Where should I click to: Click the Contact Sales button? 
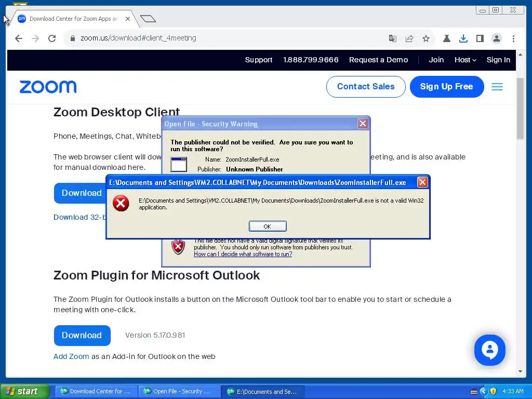pyautogui.click(x=366, y=87)
